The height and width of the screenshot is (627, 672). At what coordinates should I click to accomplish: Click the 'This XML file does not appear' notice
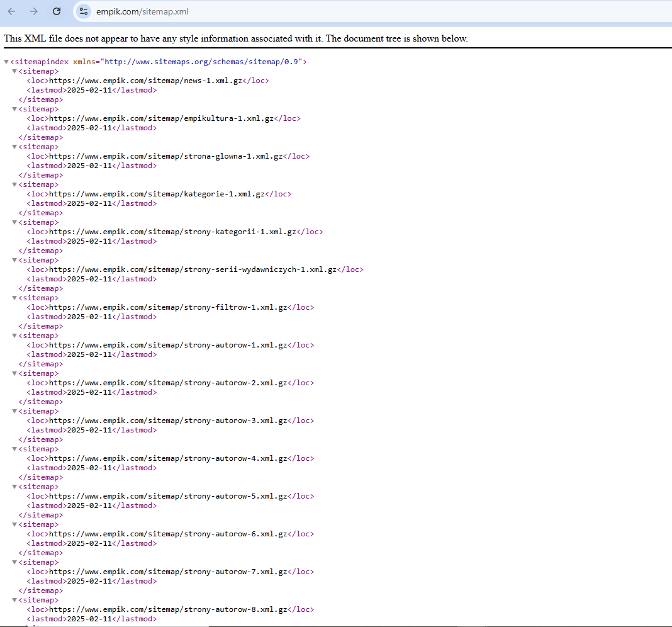click(236, 38)
